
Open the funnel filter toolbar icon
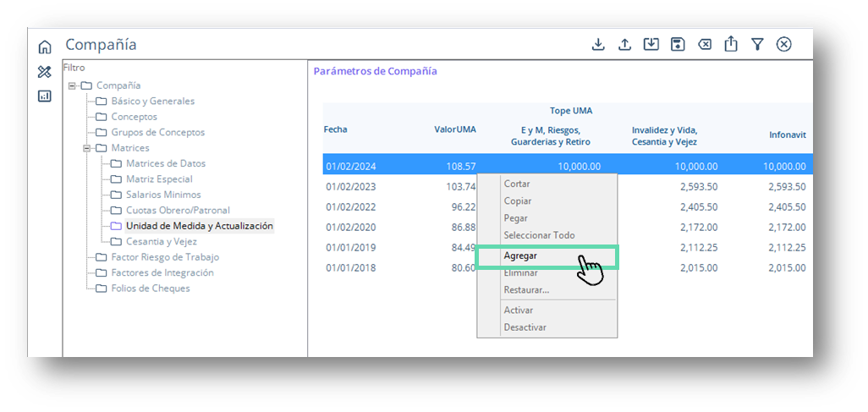(757, 45)
